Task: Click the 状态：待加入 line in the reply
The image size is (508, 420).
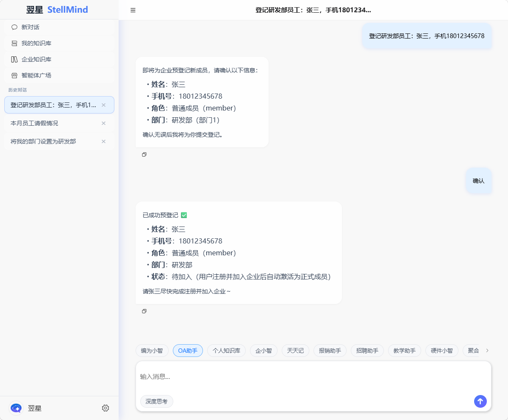Action: coord(241,277)
